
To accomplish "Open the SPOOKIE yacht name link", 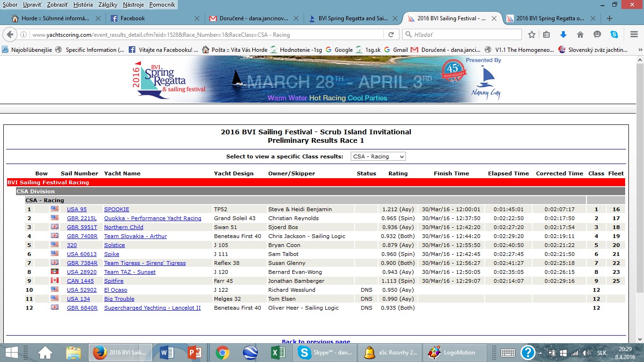I will [116, 209].
